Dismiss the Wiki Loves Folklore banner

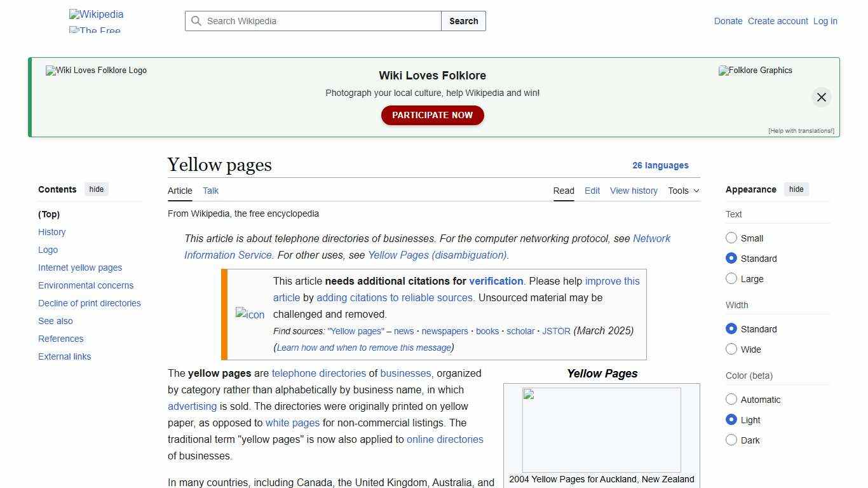pos(821,97)
